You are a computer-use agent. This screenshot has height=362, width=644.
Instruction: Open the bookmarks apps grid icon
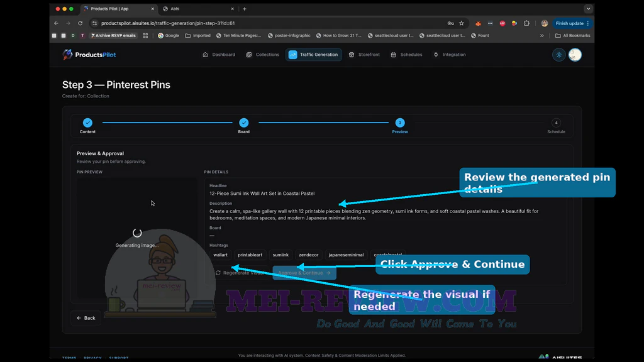tap(145, 36)
